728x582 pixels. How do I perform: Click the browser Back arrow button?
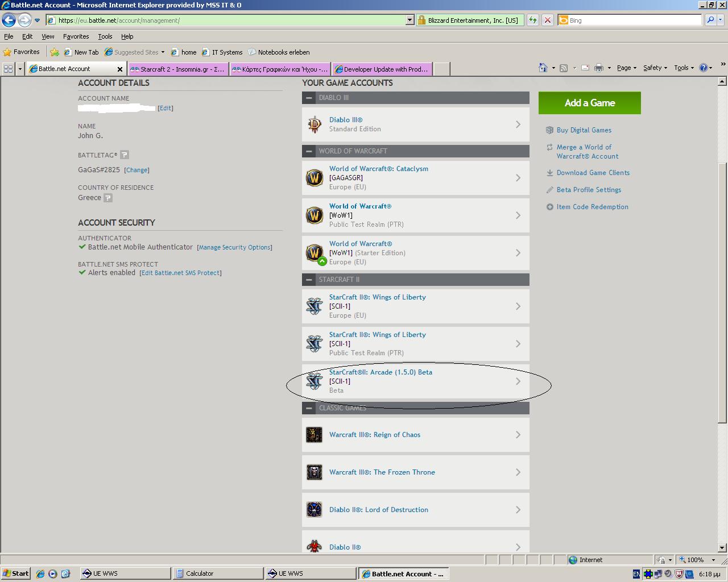tap(9, 20)
